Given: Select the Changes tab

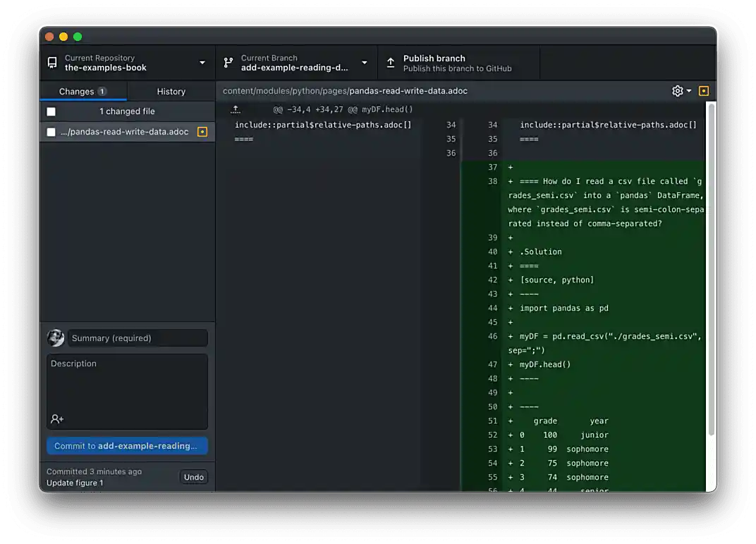Looking at the screenshot, I should 83,91.
